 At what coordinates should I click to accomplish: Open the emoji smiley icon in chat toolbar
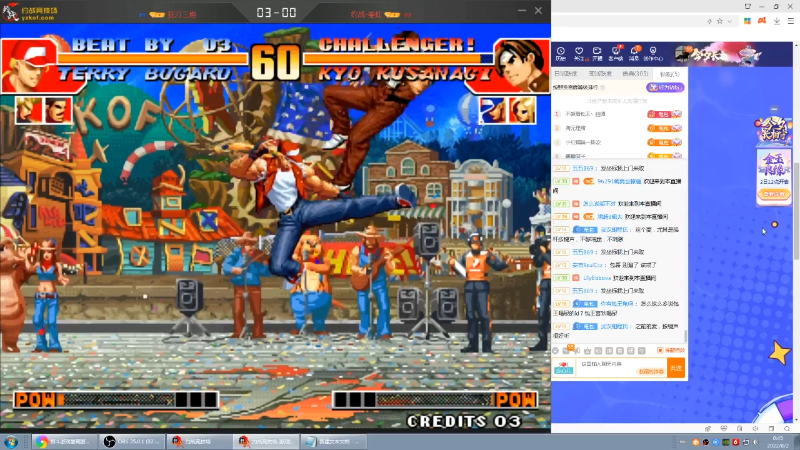click(556, 351)
